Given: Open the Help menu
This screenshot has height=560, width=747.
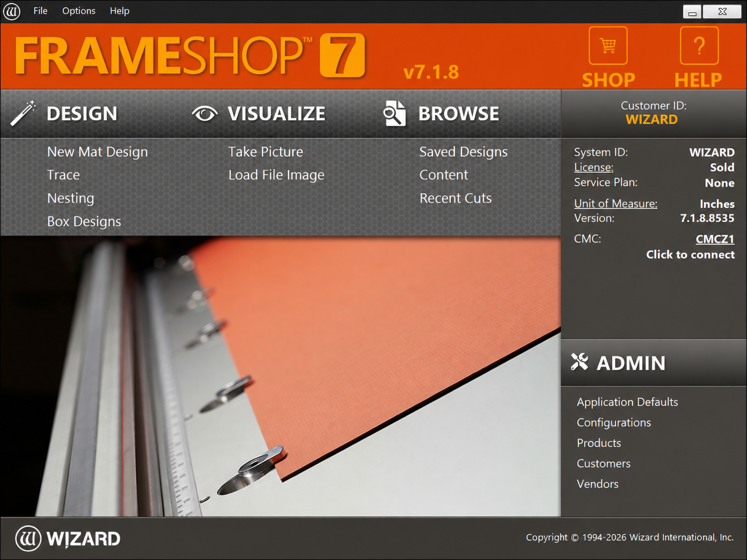Looking at the screenshot, I should 120,11.
